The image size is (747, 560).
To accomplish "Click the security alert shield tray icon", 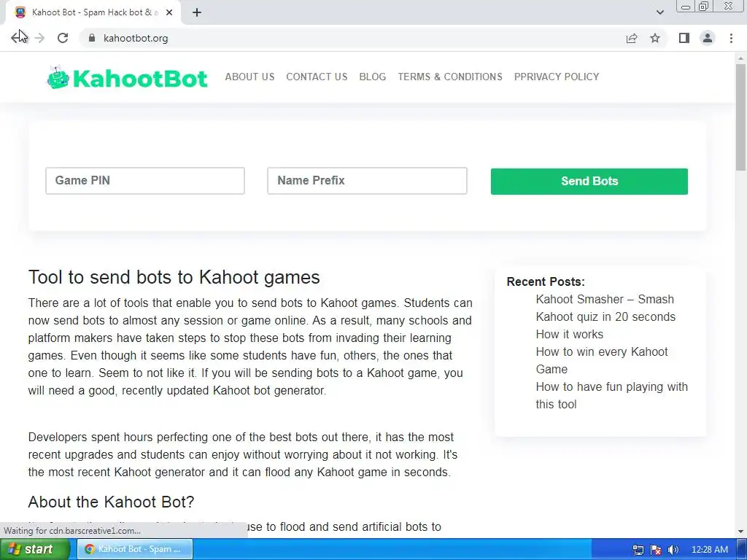I will [x=656, y=550].
